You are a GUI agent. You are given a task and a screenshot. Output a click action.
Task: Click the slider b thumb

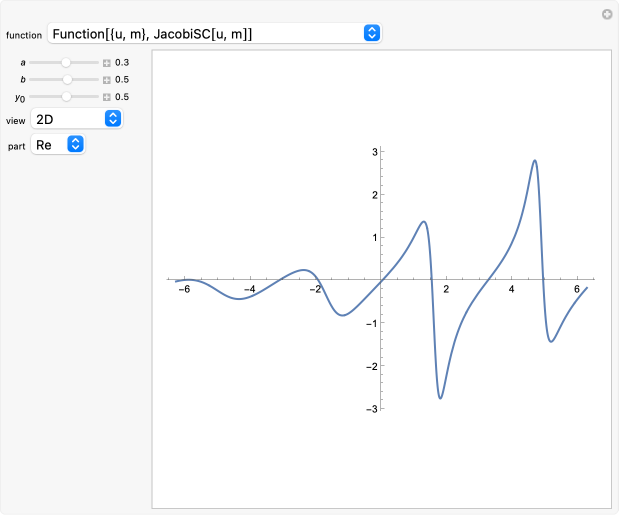coord(68,79)
